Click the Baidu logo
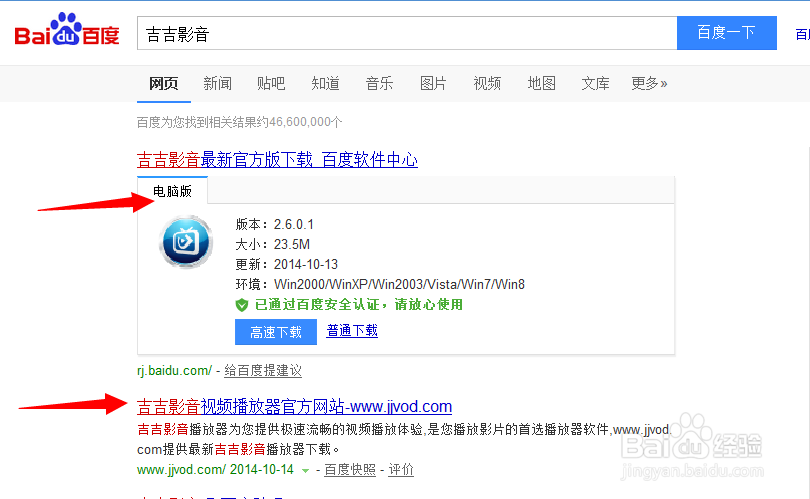Screen dimensions: 810x499 pos(67,30)
